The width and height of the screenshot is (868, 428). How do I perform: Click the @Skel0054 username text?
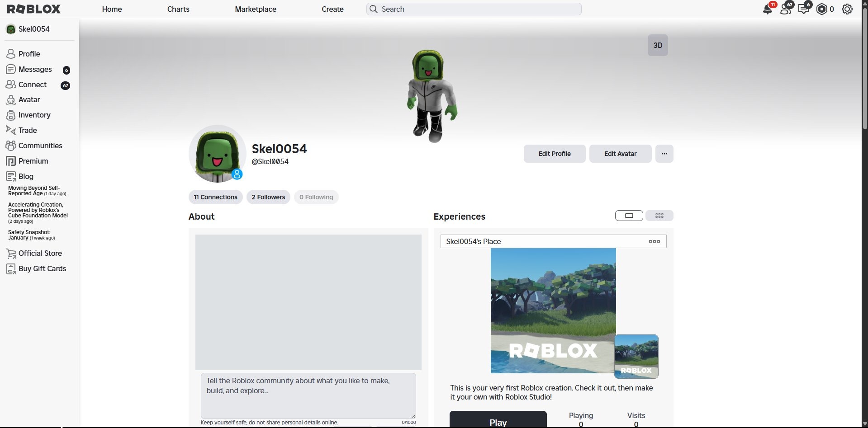[270, 162]
